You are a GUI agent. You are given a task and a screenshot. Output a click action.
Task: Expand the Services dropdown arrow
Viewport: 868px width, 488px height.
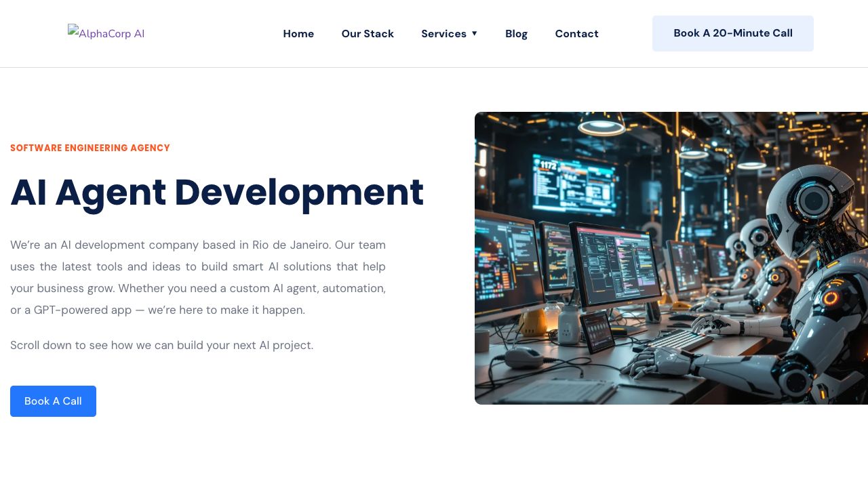(475, 33)
